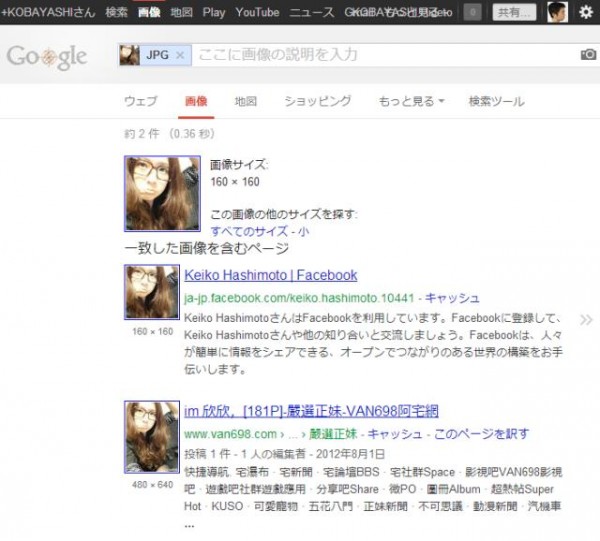Switch to the 画像 results tab
Screen dimensions: 600x541
(x=196, y=101)
